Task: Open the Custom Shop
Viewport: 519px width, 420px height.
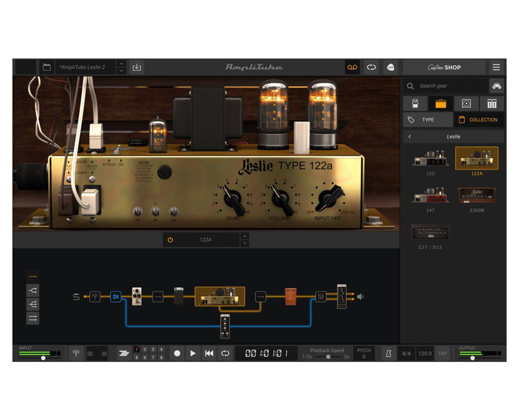Action: (444, 67)
